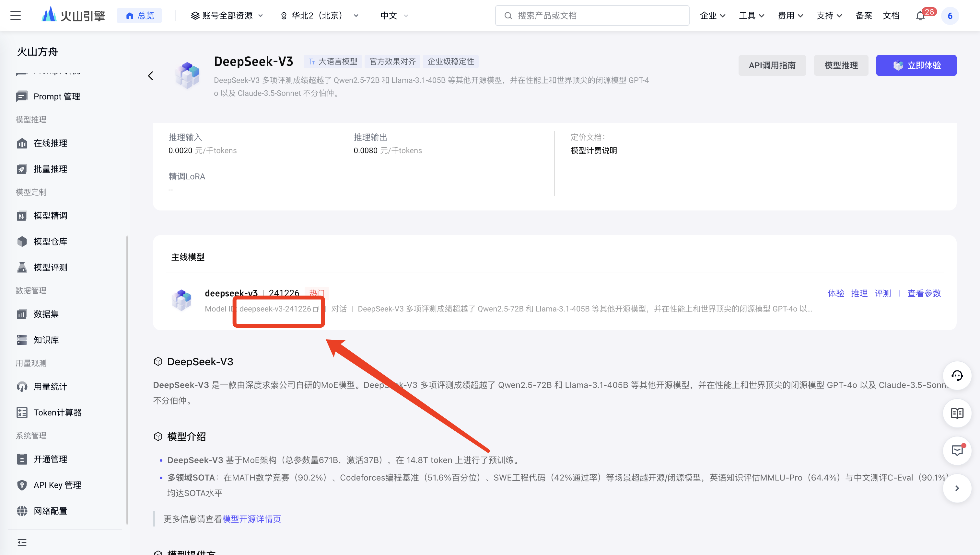Collapse the sidebar with bottom icon
980x555 pixels.
22,542
